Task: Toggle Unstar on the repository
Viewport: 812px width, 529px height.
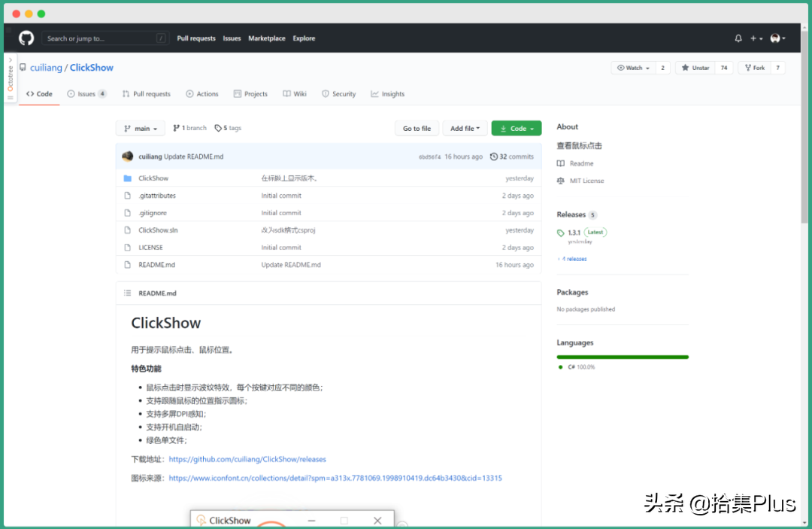Action: (x=695, y=68)
